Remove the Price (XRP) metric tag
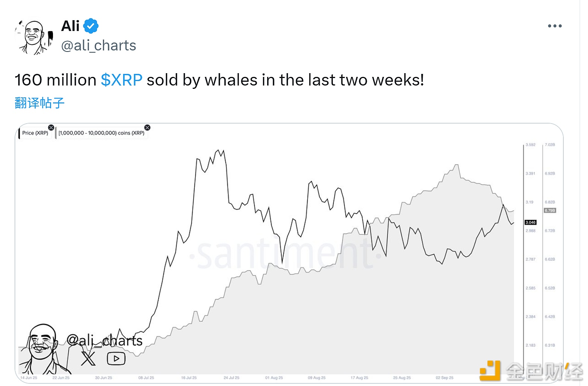This screenshot has width=588, height=386. pos(51,128)
